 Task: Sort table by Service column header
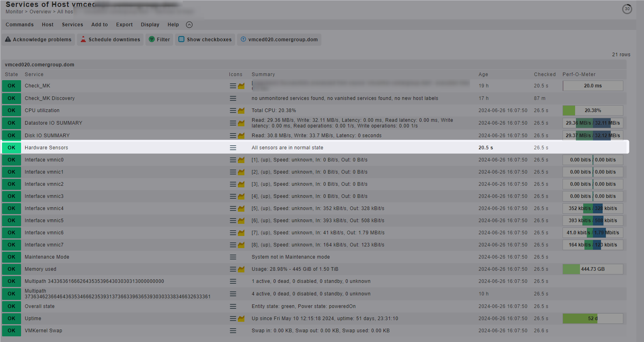point(34,74)
